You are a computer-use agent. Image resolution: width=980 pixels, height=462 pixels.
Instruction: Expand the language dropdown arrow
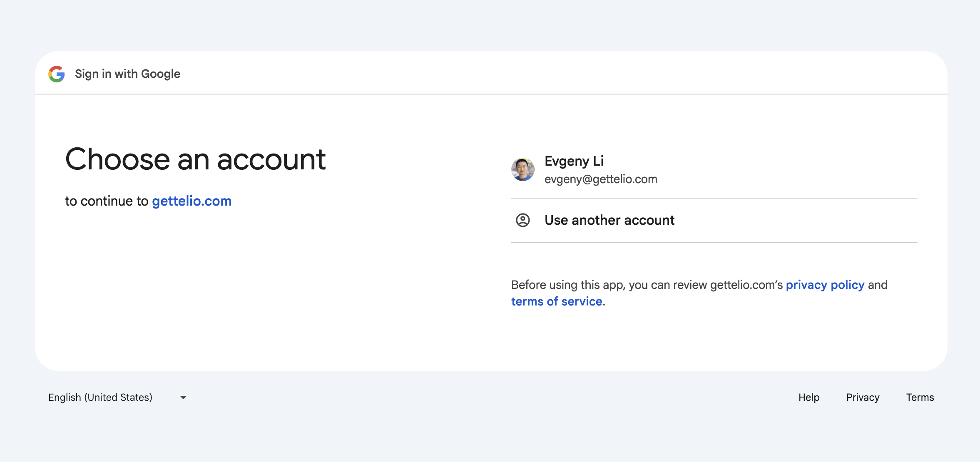[183, 397]
